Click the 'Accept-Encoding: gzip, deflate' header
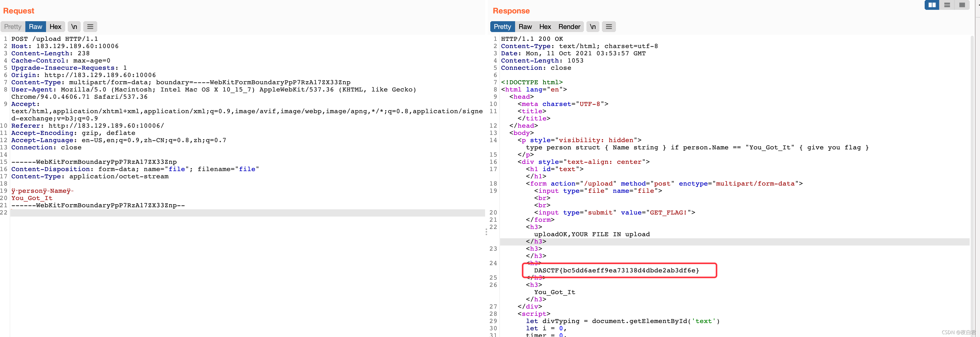The height and width of the screenshot is (337, 980). (x=73, y=133)
